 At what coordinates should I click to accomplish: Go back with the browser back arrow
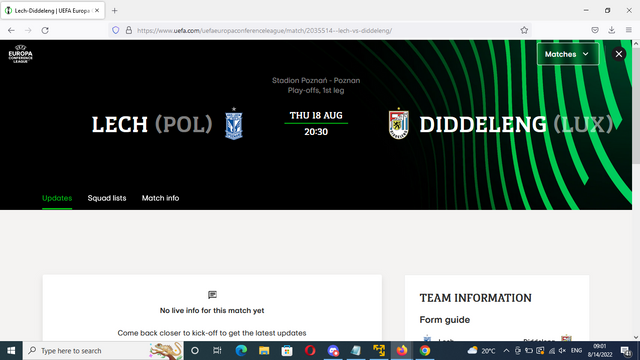click(x=11, y=30)
